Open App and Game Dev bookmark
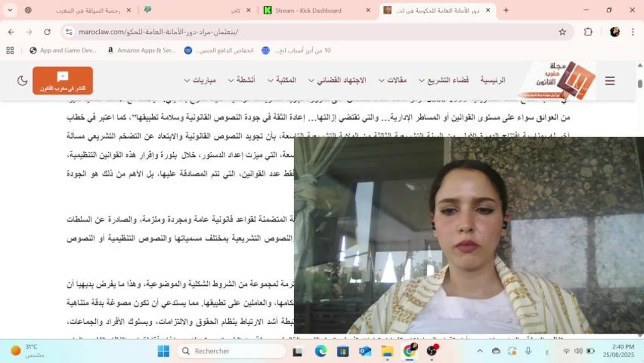 point(63,50)
